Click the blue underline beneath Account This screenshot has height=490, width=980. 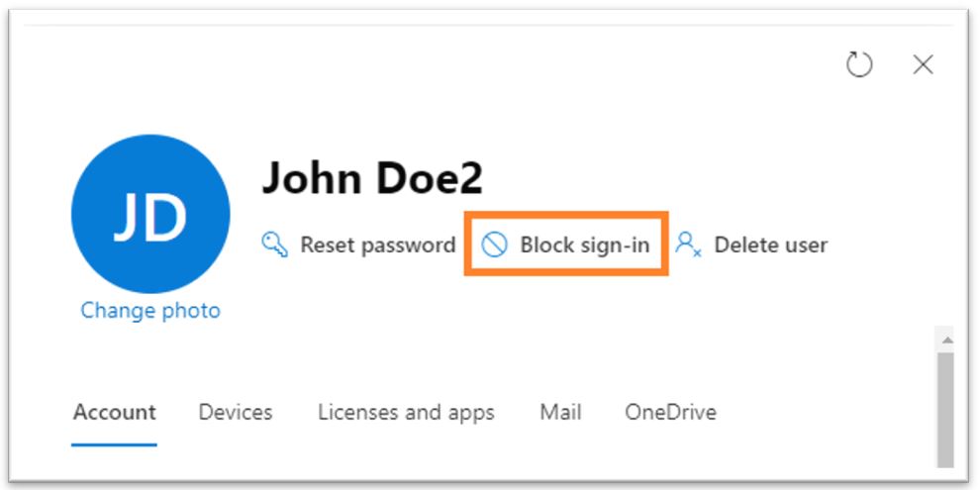coord(115,445)
